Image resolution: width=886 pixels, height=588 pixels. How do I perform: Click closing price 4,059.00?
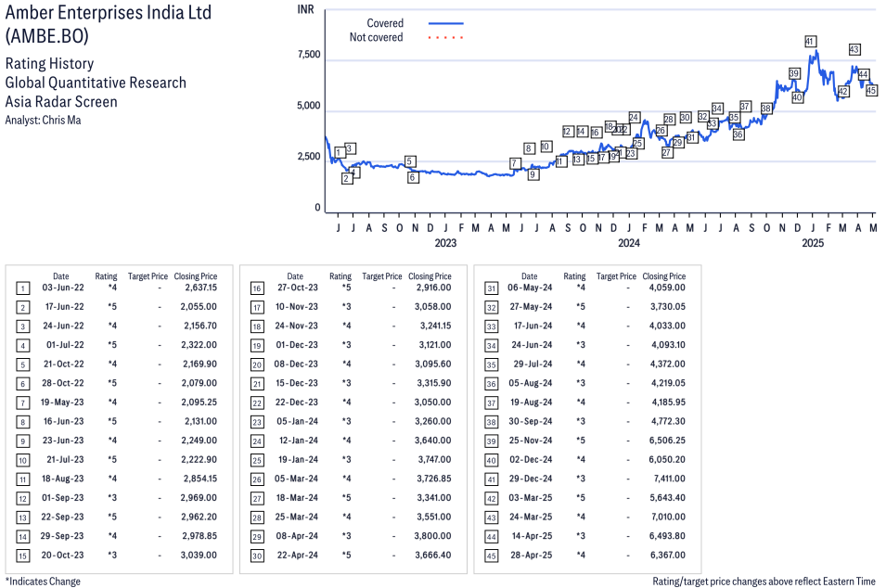667,288
